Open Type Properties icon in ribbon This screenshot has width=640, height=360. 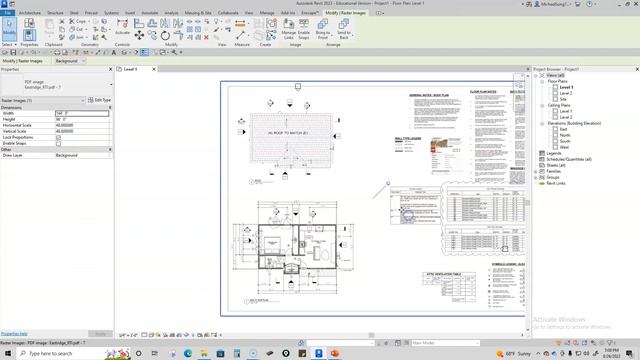pyautogui.click(x=29, y=23)
